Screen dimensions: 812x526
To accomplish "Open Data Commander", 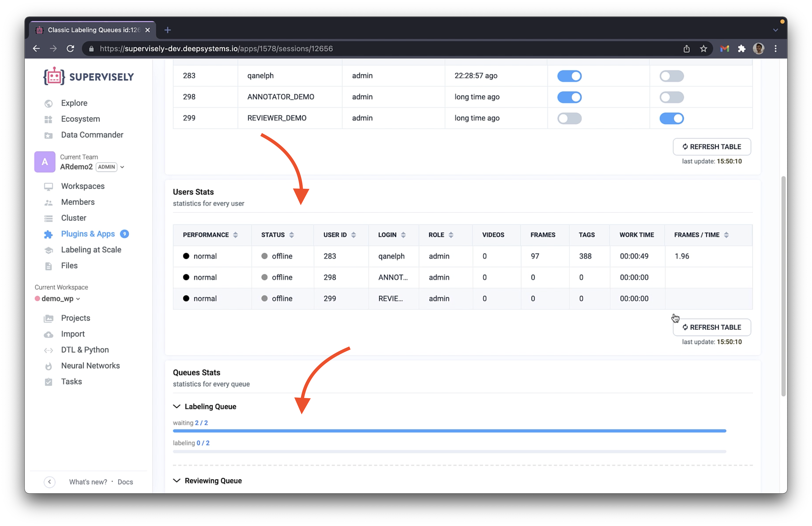I will coord(92,135).
